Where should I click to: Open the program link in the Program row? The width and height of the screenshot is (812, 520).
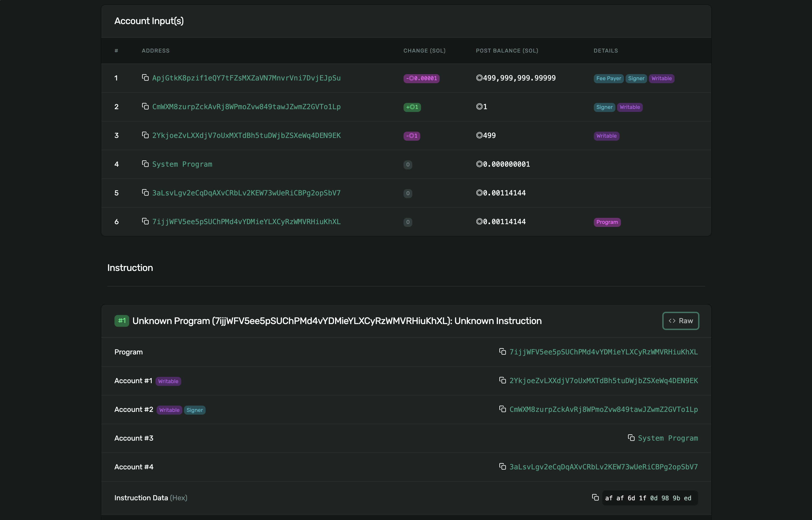click(x=603, y=352)
